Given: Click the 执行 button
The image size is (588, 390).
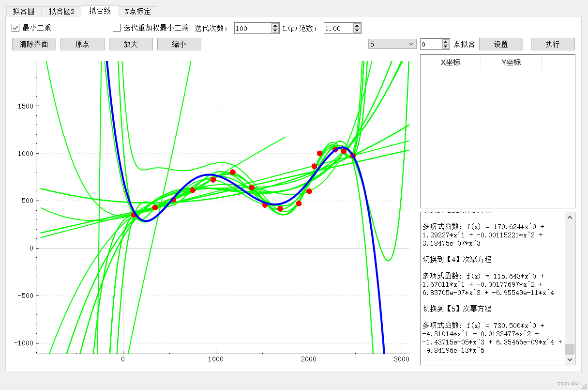Looking at the screenshot, I should point(553,44).
